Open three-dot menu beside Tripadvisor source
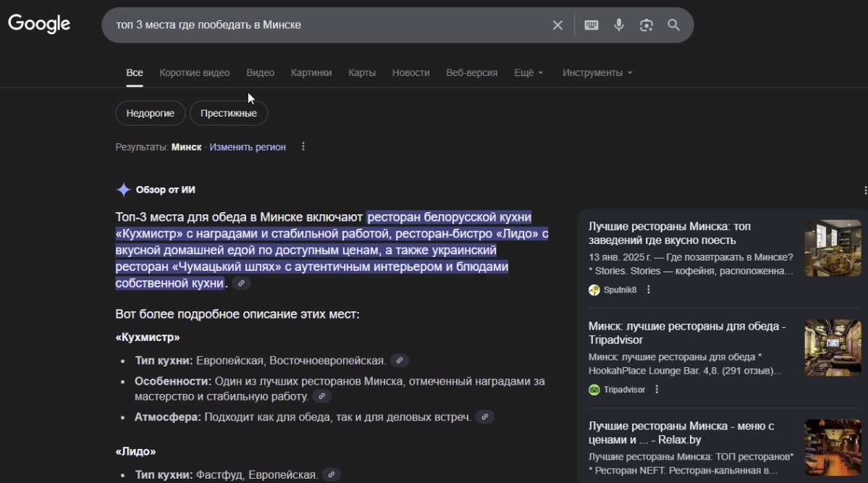Image resolution: width=868 pixels, height=483 pixels. click(657, 390)
